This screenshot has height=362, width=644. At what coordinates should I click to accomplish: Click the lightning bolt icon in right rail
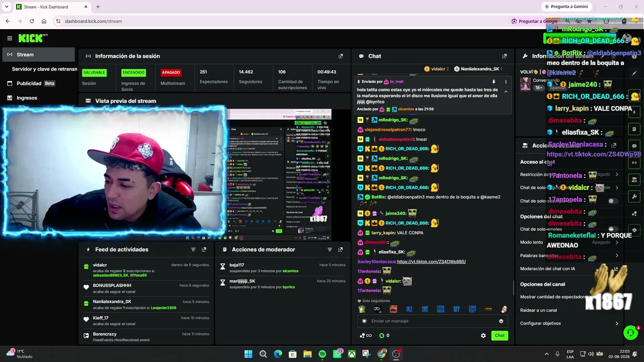pos(634,112)
